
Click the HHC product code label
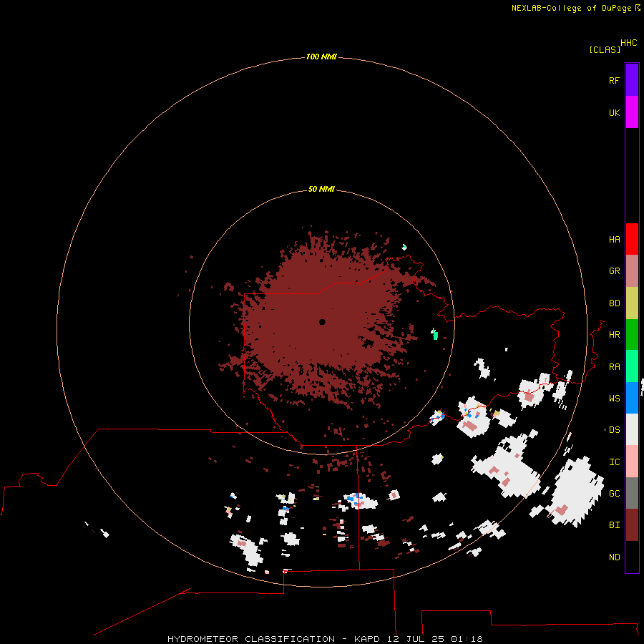(x=629, y=43)
